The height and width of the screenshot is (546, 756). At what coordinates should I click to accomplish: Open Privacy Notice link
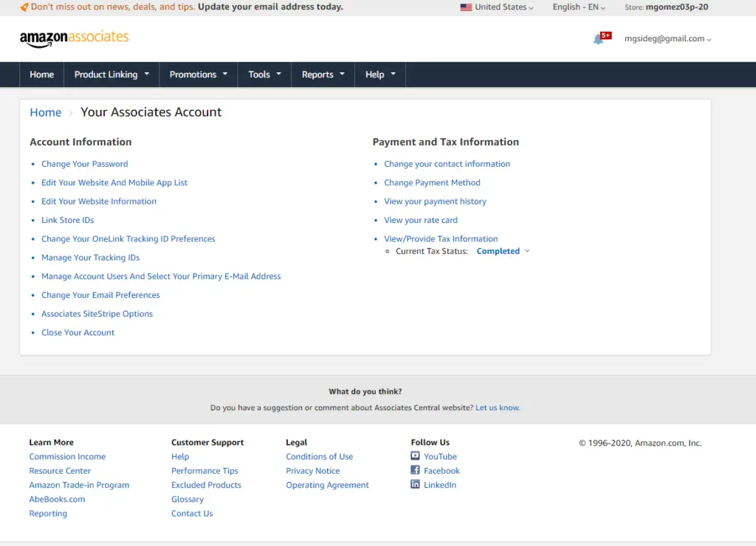(313, 471)
